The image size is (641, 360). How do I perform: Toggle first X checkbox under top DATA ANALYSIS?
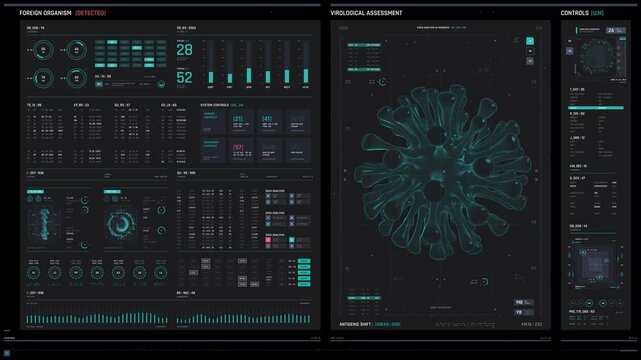point(268,196)
